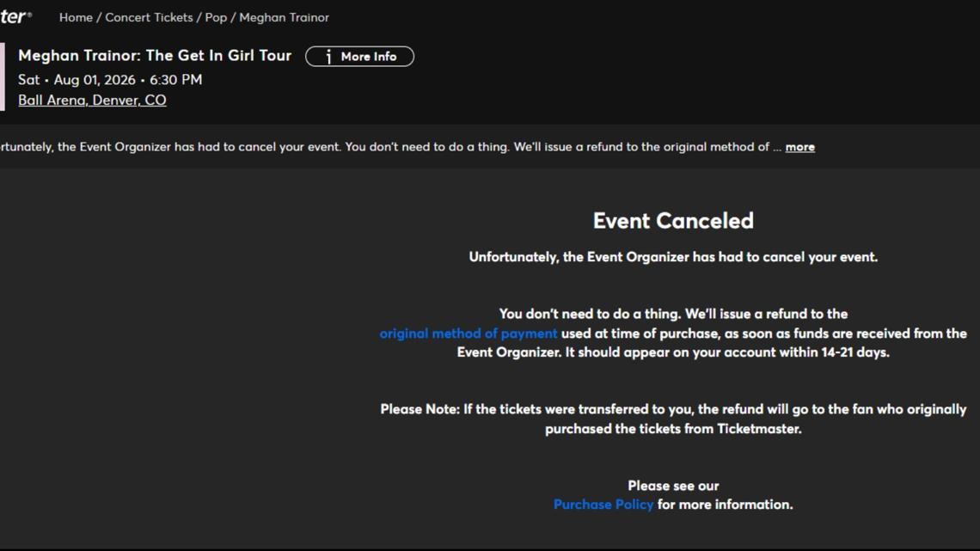Click the pink accent bar beside the event title
Viewport: 980px width, 551px height.
point(2,77)
